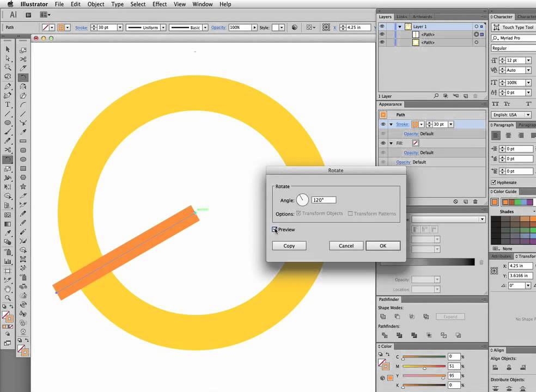The image size is (536, 392).
Task: Select the Artboard tool
Action: coord(8,271)
